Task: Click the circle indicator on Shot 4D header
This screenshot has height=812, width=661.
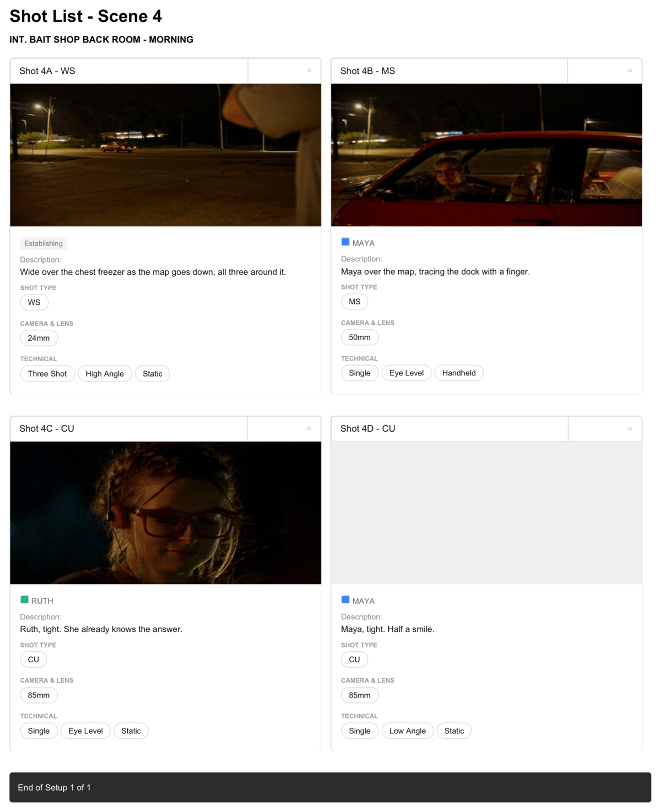Action: point(630,428)
